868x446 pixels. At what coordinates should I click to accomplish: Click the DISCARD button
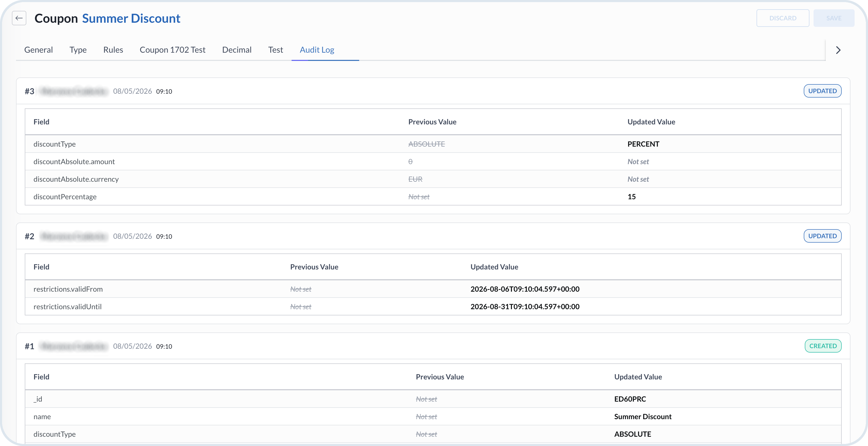pos(782,18)
